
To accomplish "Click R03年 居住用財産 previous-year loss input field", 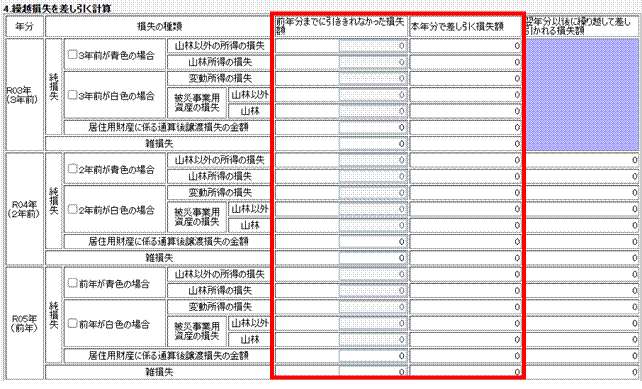I will point(373,127).
